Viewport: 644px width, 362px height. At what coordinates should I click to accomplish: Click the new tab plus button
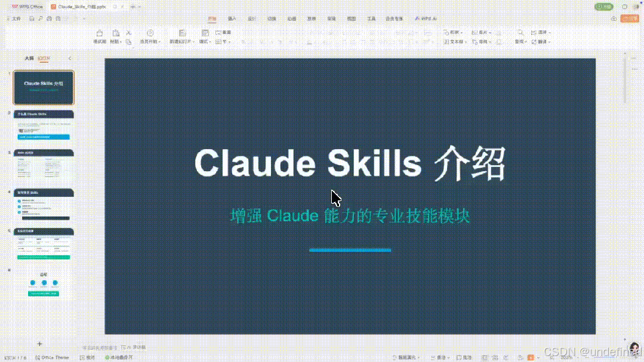coord(133,7)
